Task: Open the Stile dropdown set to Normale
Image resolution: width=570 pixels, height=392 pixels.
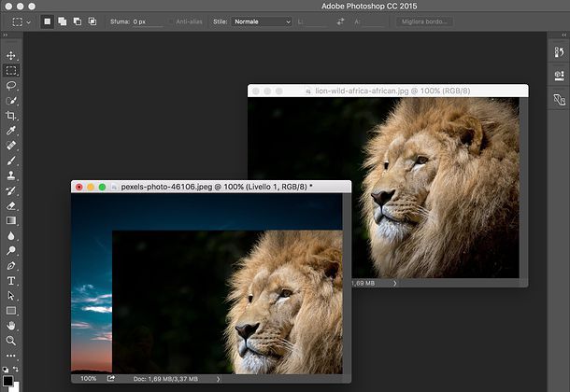Action: point(262,21)
